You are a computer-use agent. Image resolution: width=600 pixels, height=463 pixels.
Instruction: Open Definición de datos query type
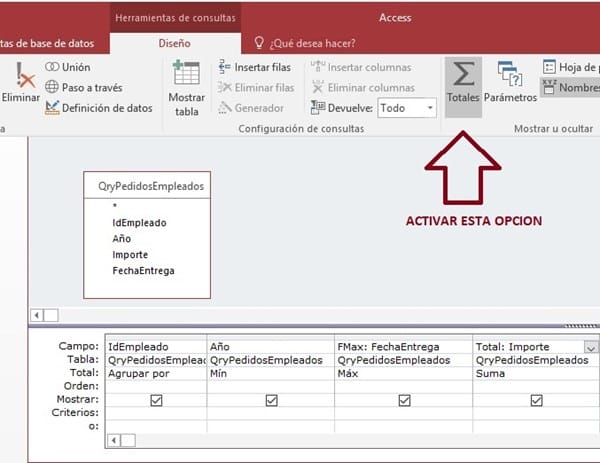98,107
